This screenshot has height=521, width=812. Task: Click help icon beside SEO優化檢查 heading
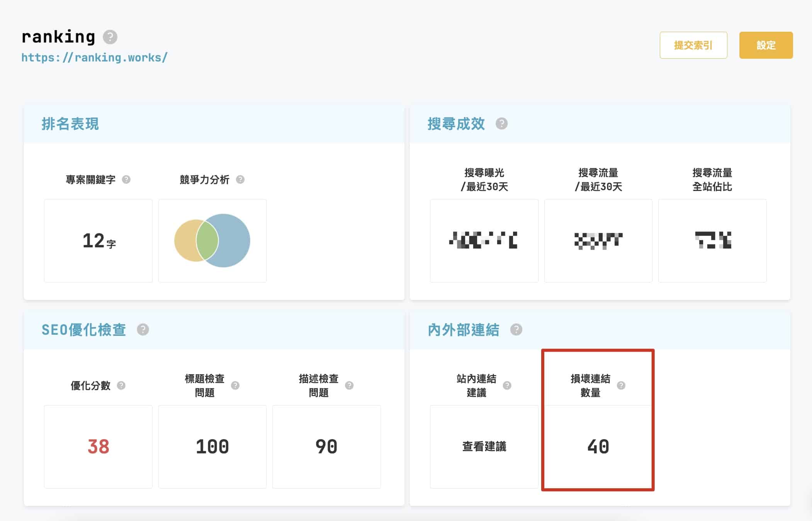143,330
